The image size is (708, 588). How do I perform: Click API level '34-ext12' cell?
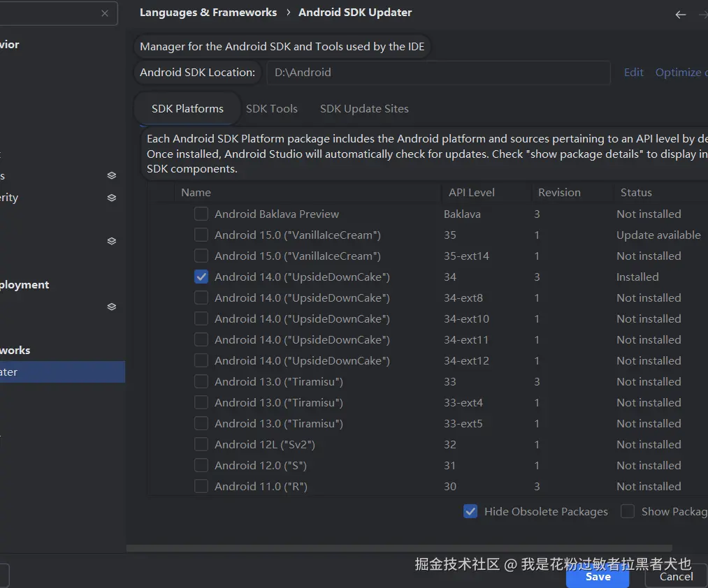tap(466, 361)
